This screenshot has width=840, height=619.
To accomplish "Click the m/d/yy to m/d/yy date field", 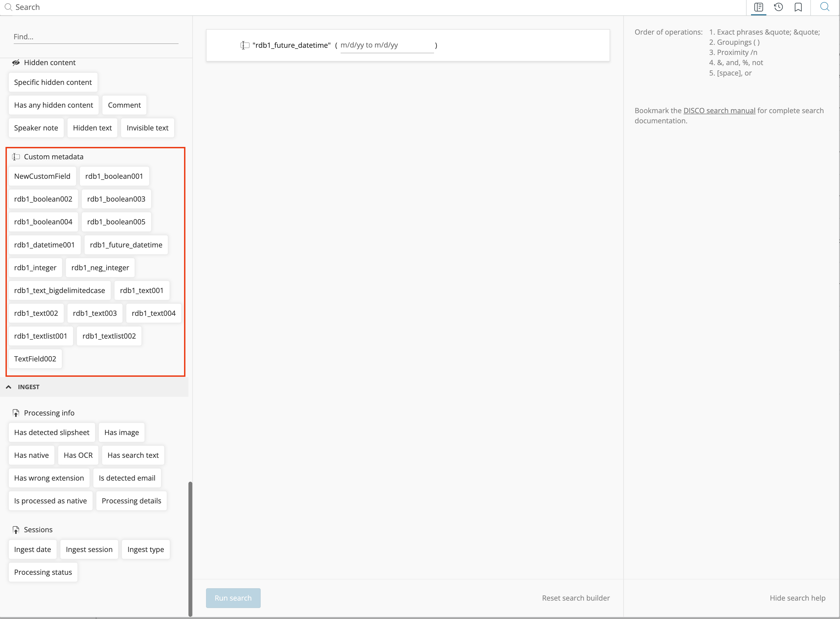I will (387, 45).
